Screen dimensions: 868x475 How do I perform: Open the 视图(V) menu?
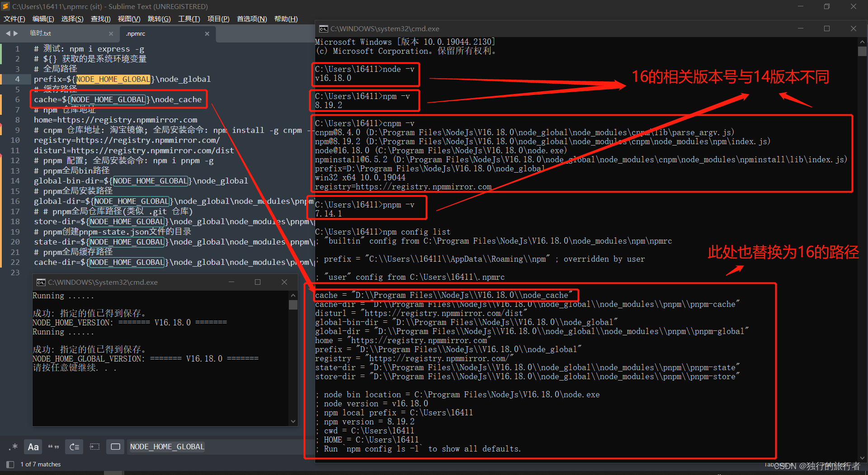pyautogui.click(x=129, y=19)
